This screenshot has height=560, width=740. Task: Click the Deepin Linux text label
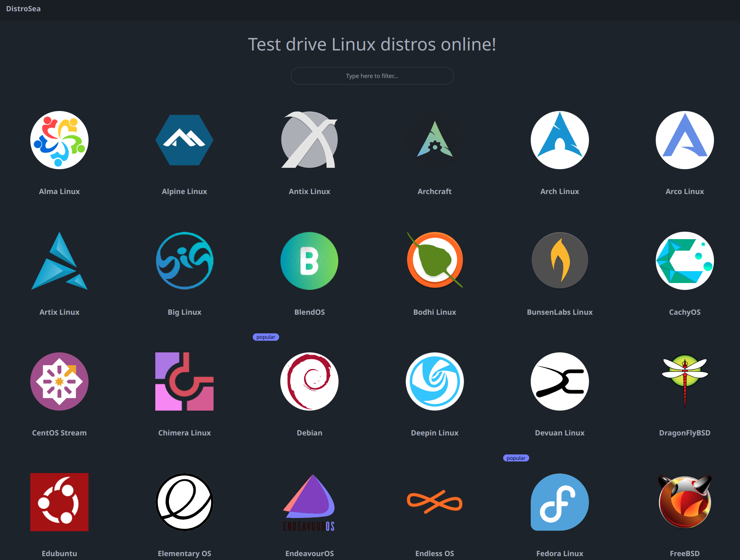[x=435, y=433]
